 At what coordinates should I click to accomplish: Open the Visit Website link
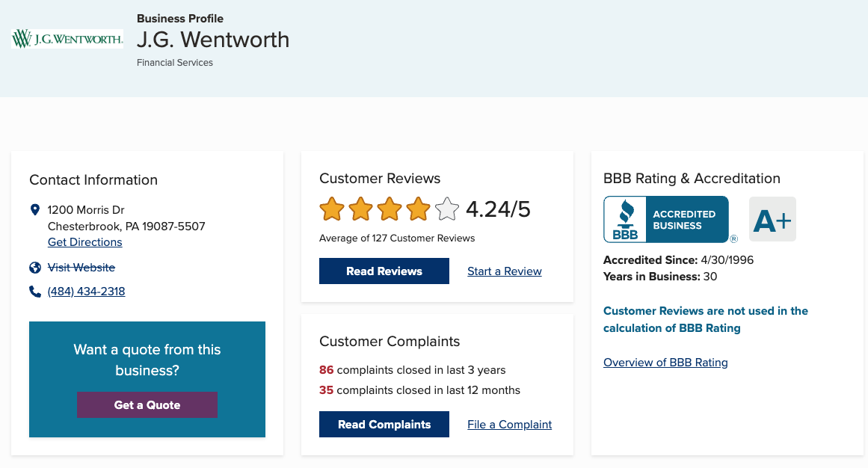pyautogui.click(x=81, y=267)
